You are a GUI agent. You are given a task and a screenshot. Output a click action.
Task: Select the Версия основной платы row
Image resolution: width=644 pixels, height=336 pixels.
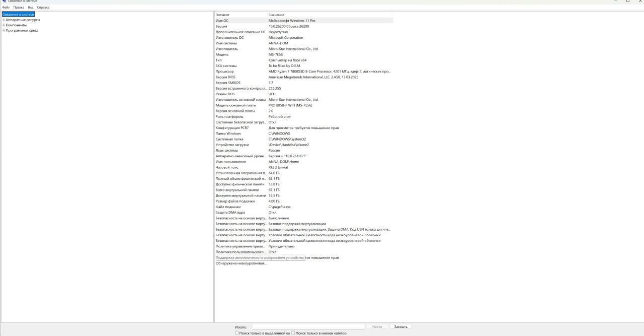click(x=304, y=111)
